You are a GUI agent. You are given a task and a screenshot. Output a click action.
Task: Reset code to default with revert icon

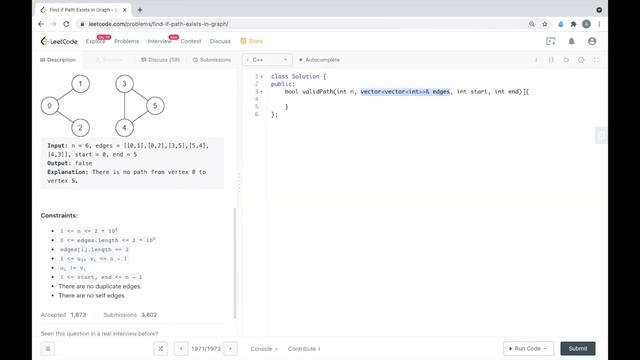pos(566,60)
